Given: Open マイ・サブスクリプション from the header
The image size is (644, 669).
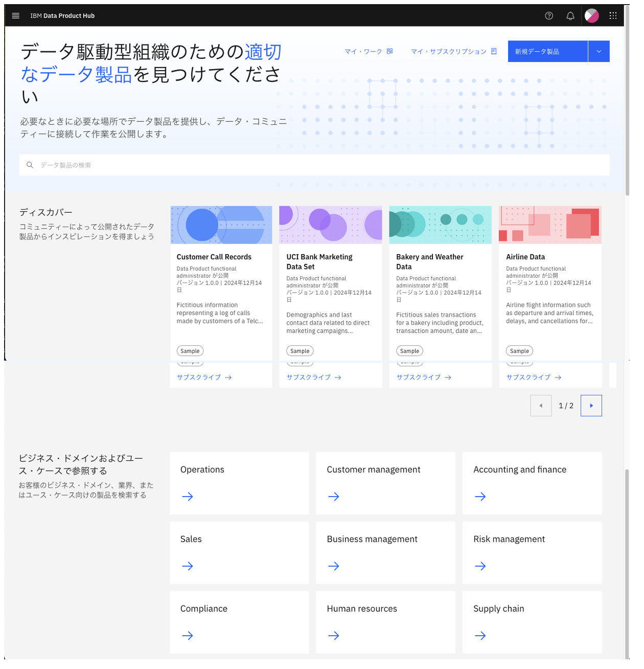Looking at the screenshot, I should [x=449, y=51].
